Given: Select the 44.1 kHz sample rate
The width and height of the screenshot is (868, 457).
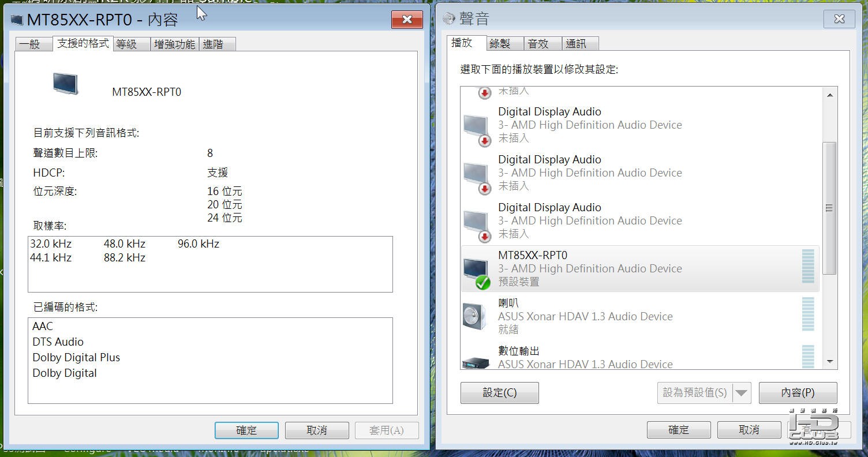Looking at the screenshot, I should tap(51, 258).
